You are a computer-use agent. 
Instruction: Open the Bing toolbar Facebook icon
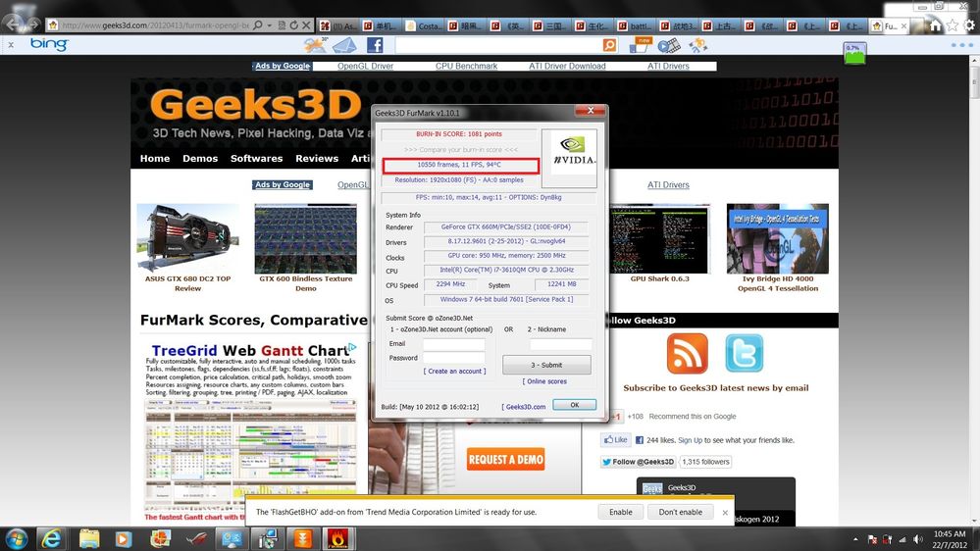[375, 45]
